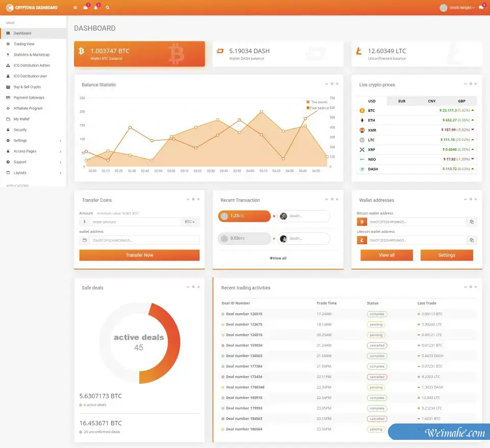The height and width of the screenshot is (448, 490).
Task: Open the BTC currency dropdown in Transfer Coins
Action: click(189, 222)
